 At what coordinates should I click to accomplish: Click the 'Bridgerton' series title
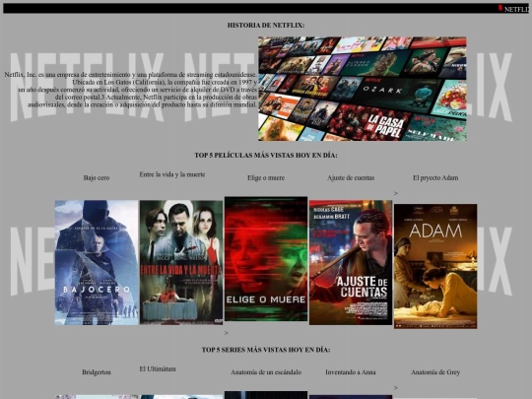97,372
